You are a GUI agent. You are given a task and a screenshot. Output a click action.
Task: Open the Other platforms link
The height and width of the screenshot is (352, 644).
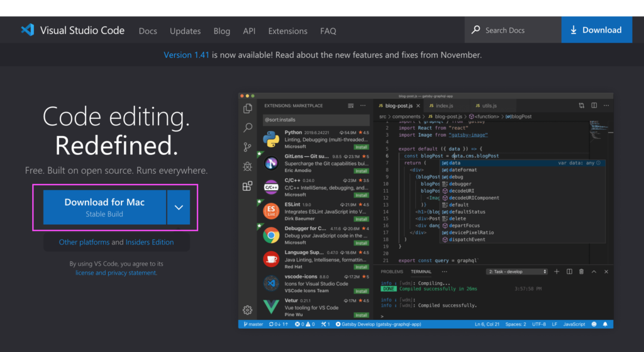[x=84, y=242]
